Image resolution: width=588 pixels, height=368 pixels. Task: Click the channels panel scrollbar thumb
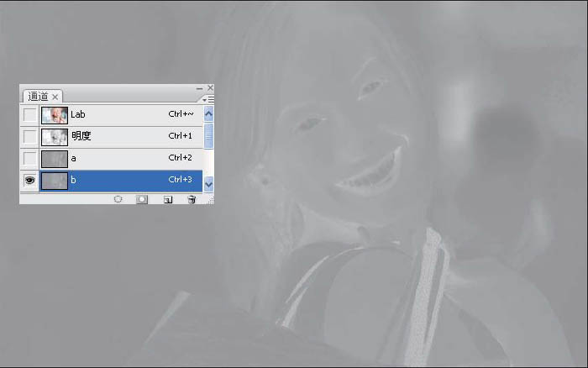coord(209,134)
